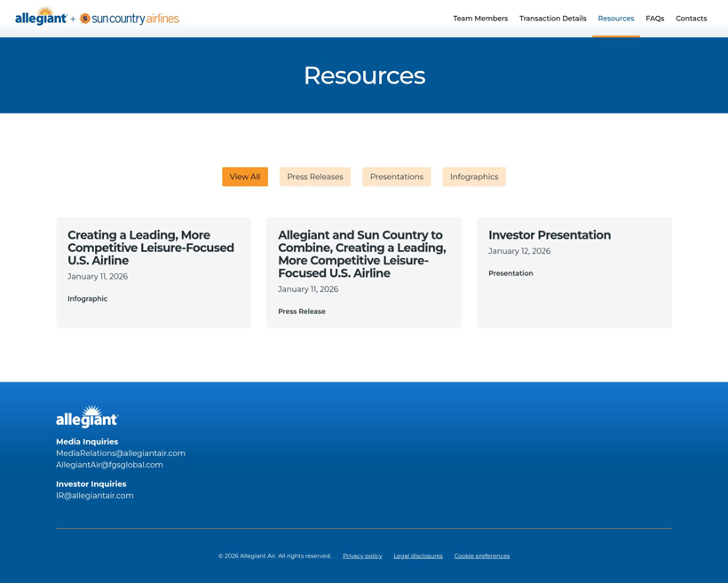Select the Resources nav item
This screenshot has width=728, height=583.
[615, 19]
